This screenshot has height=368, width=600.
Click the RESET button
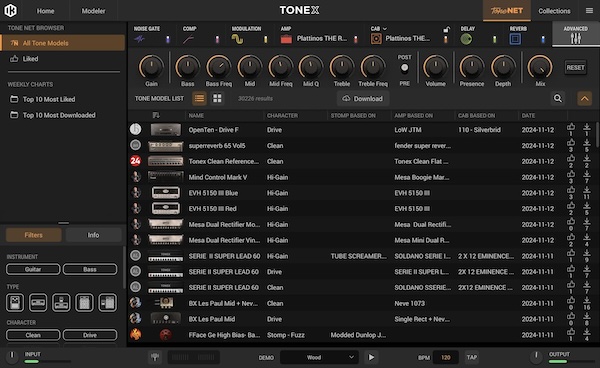(x=576, y=68)
